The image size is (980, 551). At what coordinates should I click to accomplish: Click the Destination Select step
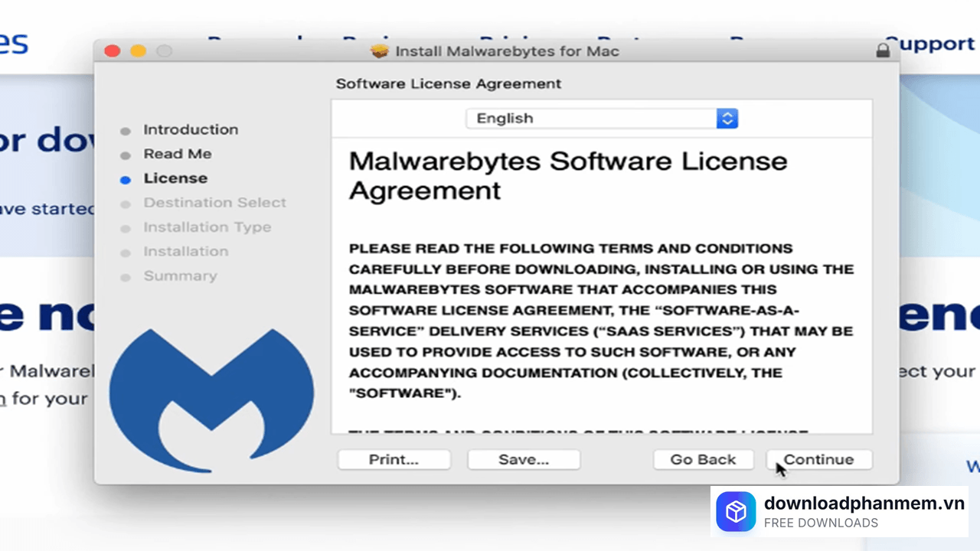pyautogui.click(x=214, y=203)
